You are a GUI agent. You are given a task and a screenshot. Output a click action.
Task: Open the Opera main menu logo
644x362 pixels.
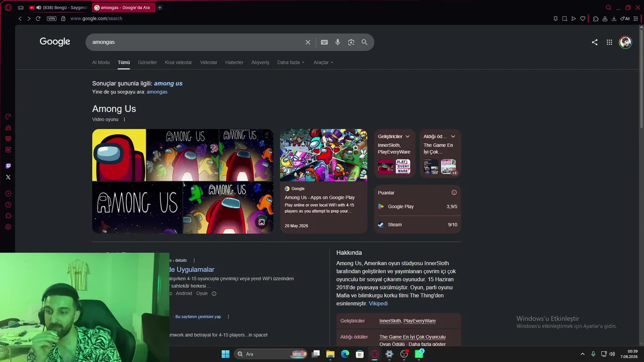[x=8, y=8]
